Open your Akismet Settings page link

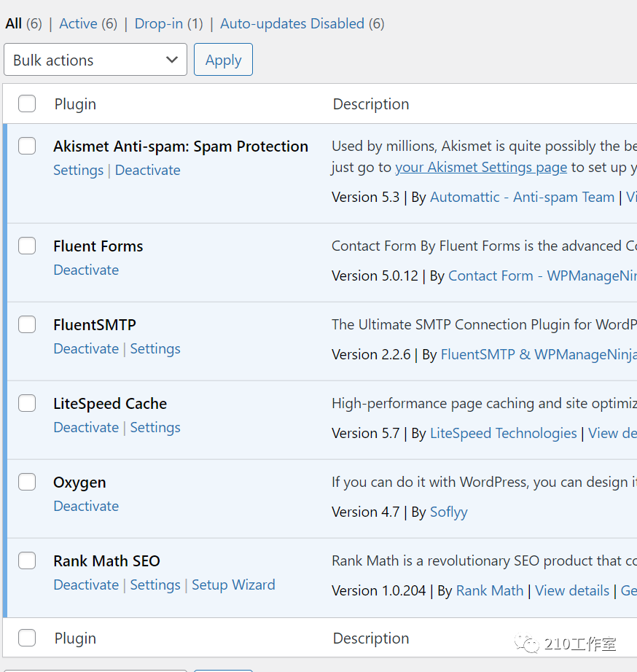[x=480, y=167]
